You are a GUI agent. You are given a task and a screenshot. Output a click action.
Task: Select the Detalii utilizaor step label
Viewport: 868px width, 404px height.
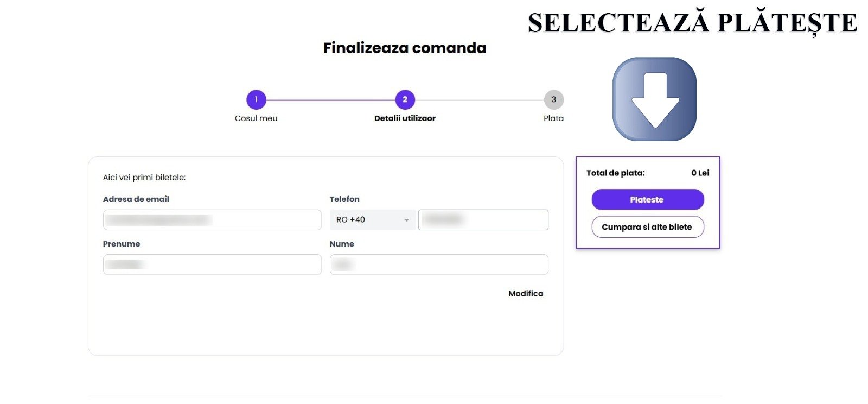[x=405, y=118]
